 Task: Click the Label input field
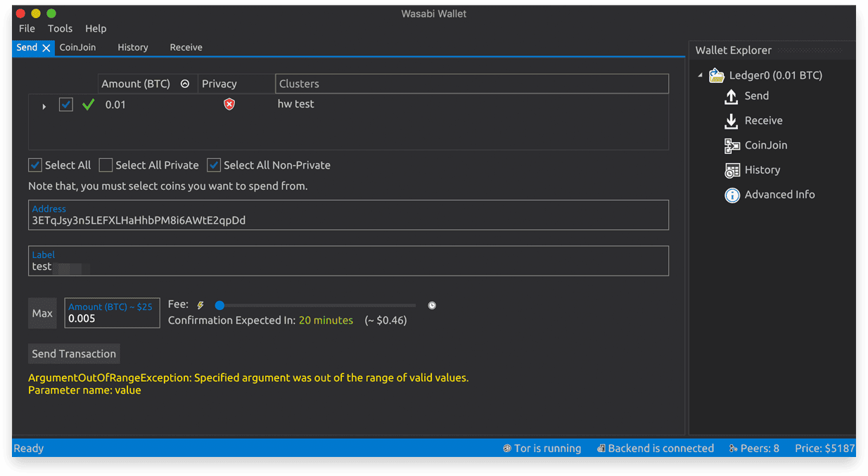pyautogui.click(x=348, y=261)
